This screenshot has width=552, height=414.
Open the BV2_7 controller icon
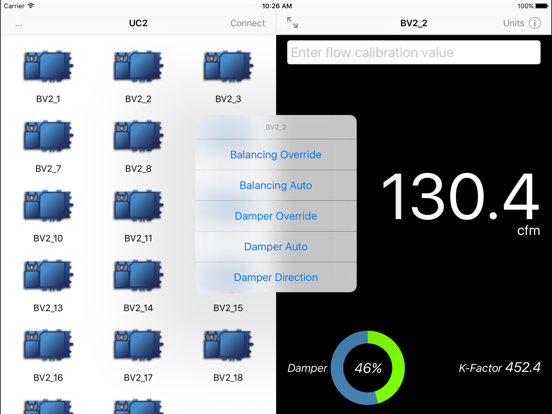tap(48, 136)
